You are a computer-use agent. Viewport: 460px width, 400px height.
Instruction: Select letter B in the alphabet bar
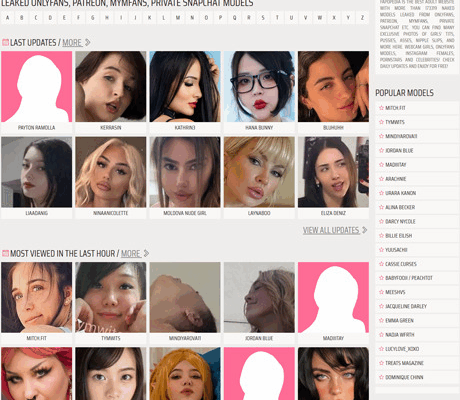[x=22, y=18]
